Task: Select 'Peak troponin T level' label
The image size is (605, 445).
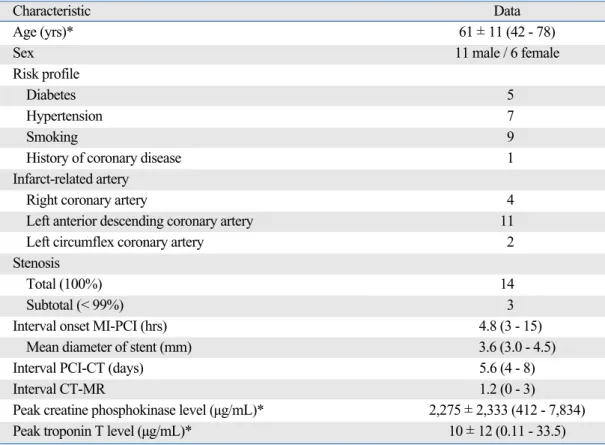Action: point(102,431)
